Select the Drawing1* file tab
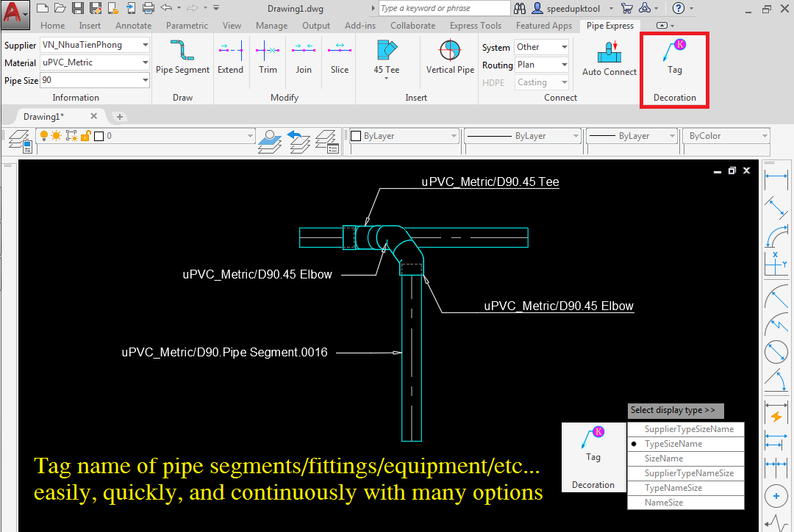Screen dimensions: 794x532 (x=43, y=116)
